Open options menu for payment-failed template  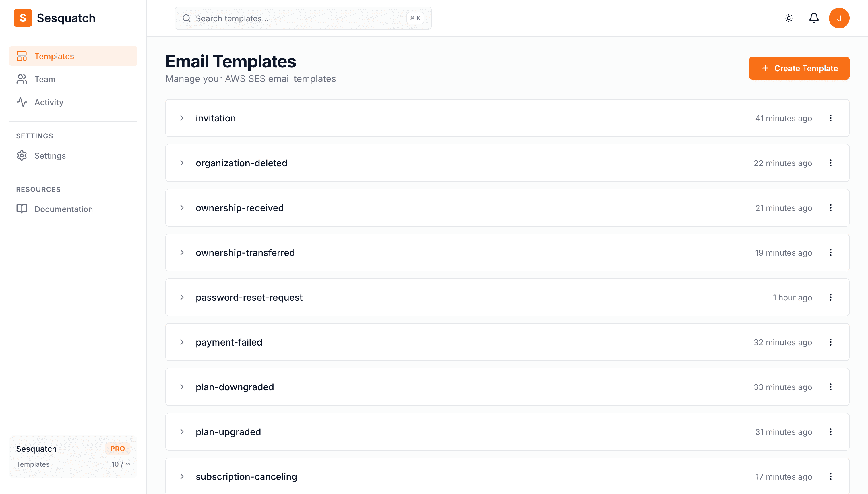click(831, 342)
